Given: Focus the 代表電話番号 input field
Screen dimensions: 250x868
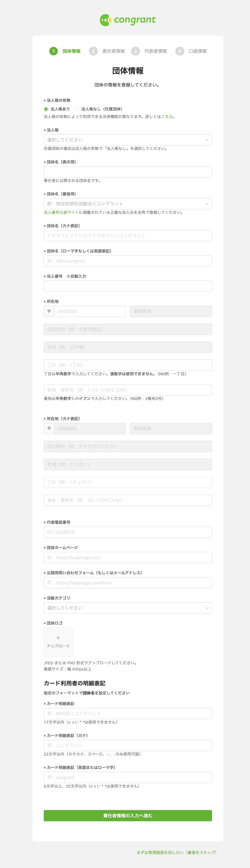Looking at the screenshot, I should point(128,532).
